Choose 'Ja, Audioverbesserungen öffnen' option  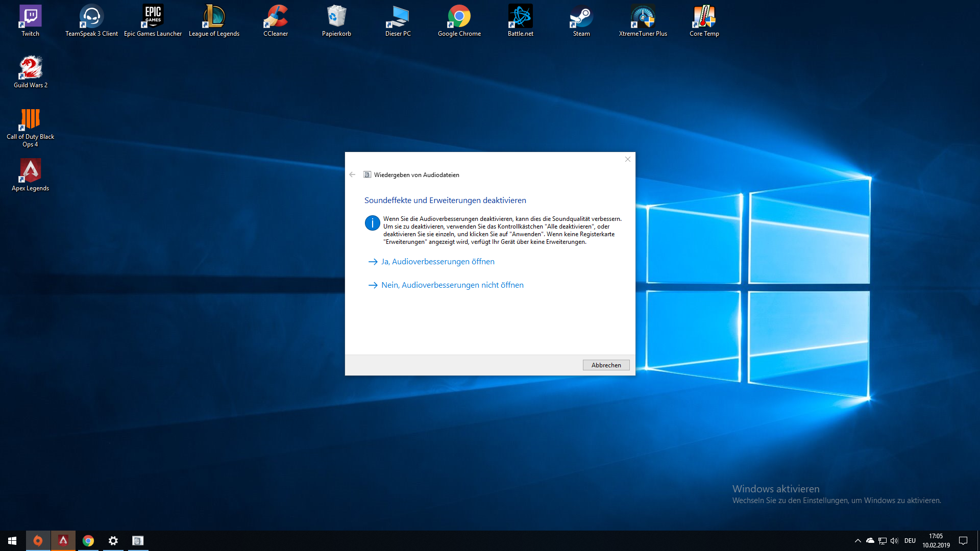[437, 262]
